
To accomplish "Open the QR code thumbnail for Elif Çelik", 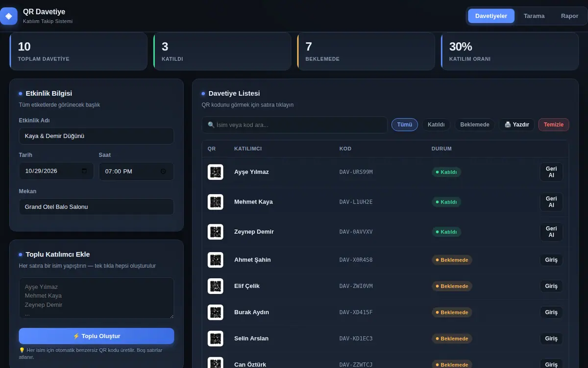I will click(216, 286).
